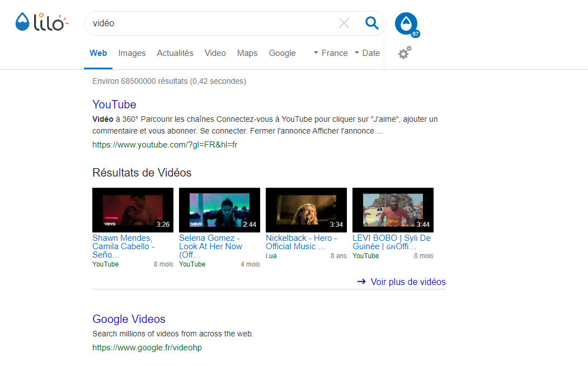Image resolution: width=588 pixels, height=366 pixels.
Task: Switch to the Images tab
Action: (x=132, y=53)
